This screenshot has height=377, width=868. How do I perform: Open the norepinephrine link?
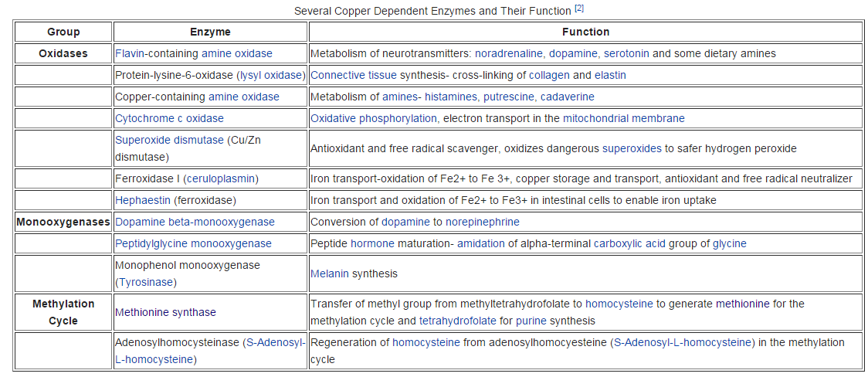pos(483,222)
